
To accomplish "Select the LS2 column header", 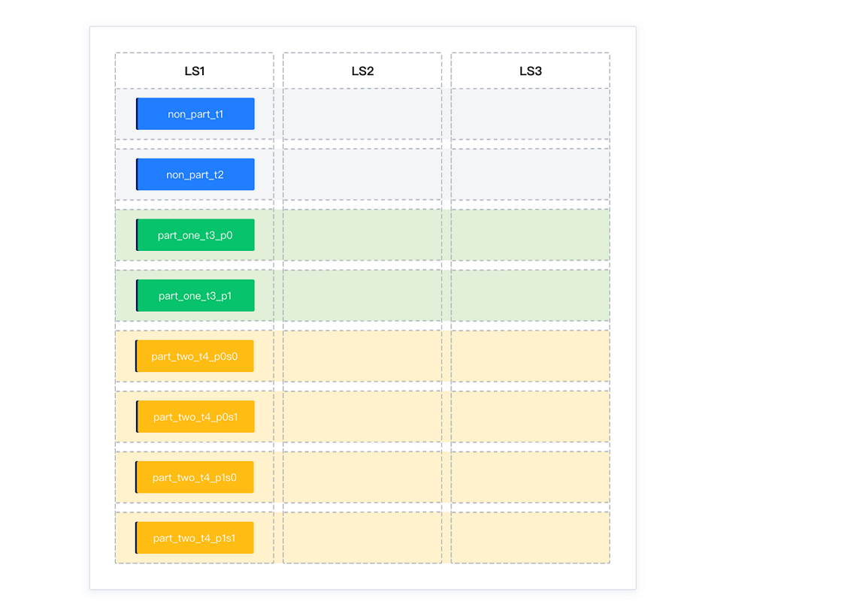I will click(362, 71).
